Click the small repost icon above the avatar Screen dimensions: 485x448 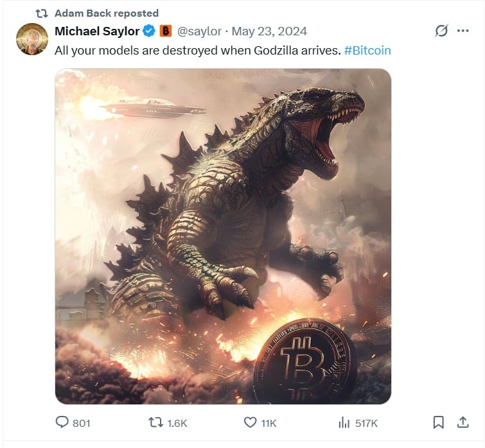tap(42, 13)
